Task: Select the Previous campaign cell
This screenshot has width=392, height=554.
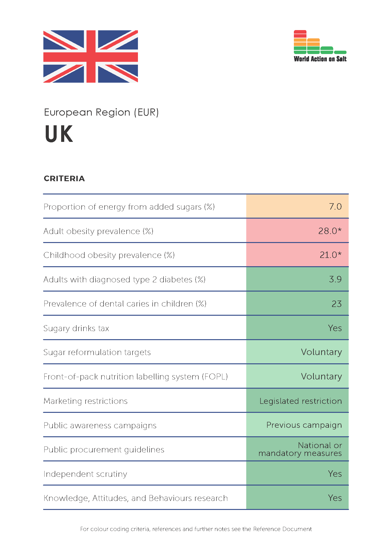Action: (x=297, y=425)
